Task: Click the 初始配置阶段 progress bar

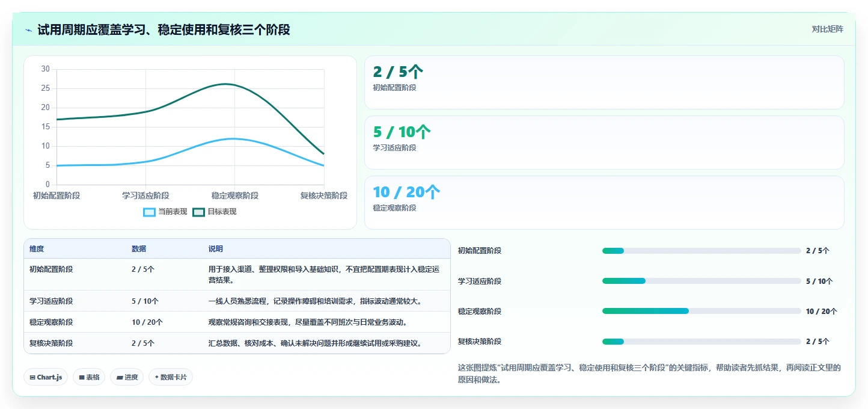Action: pyautogui.click(x=701, y=251)
